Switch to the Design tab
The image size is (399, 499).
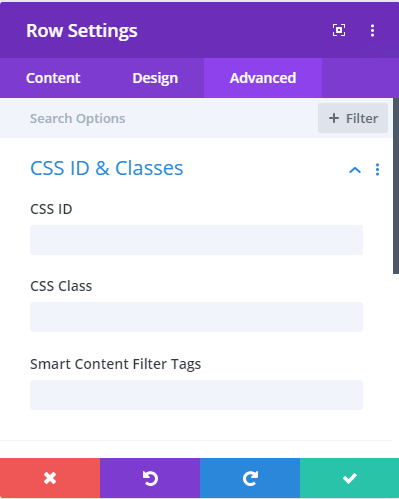point(155,78)
